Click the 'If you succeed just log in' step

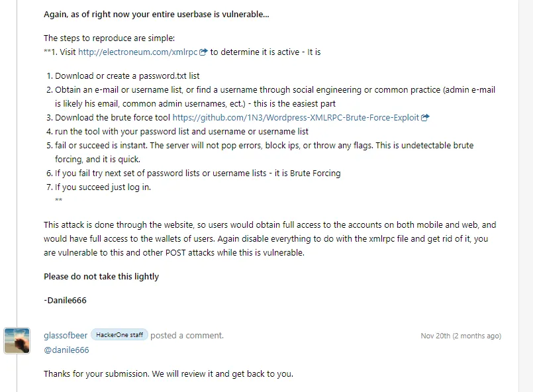pos(103,187)
